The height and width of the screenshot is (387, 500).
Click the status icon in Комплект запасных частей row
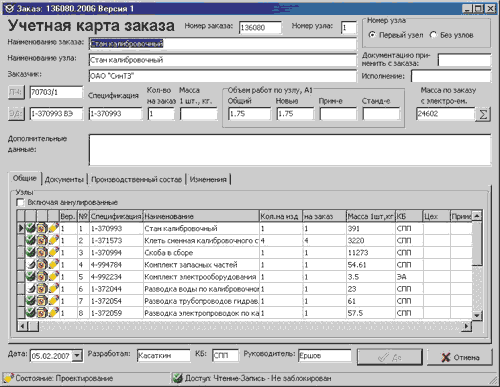click(x=31, y=265)
